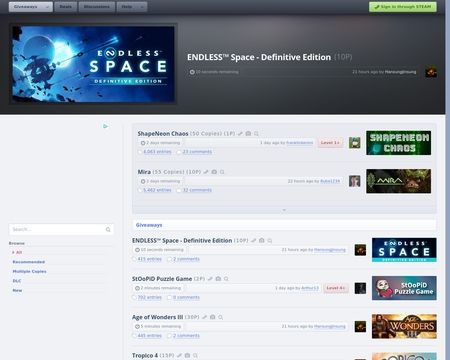This screenshot has width=450, height=360.
Task: Open the Mira giveaway title
Action: (x=144, y=172)
